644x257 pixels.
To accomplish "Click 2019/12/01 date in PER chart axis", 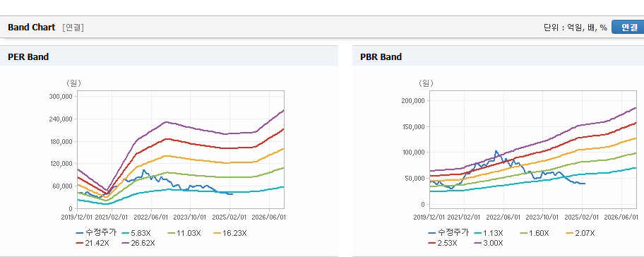I will (x=77, y=217).
